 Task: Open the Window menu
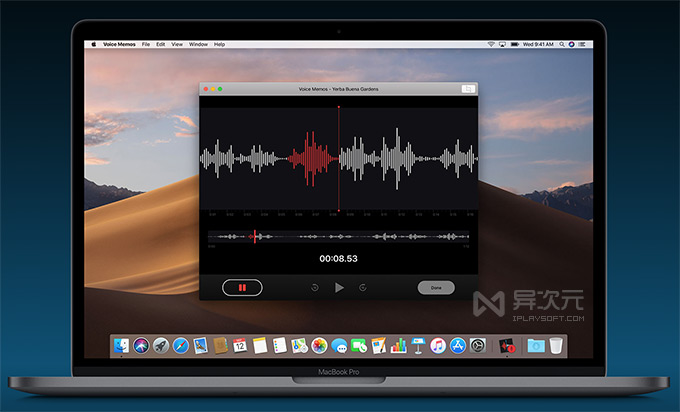coord(198,44)
